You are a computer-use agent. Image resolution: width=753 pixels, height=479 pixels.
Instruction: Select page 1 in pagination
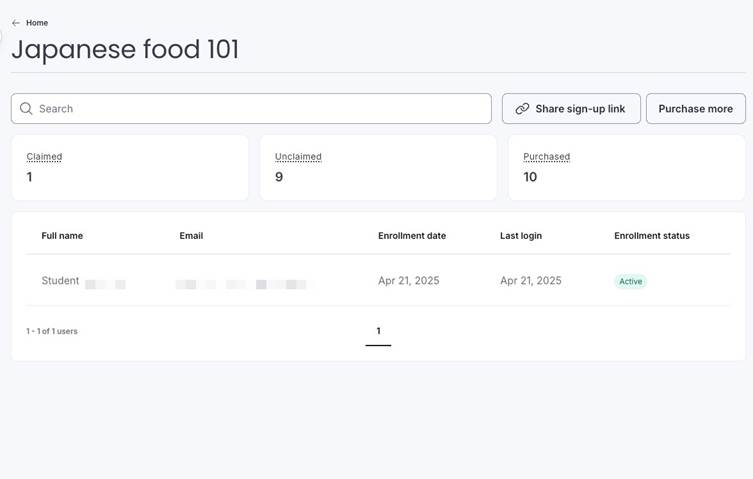[378, 331]
